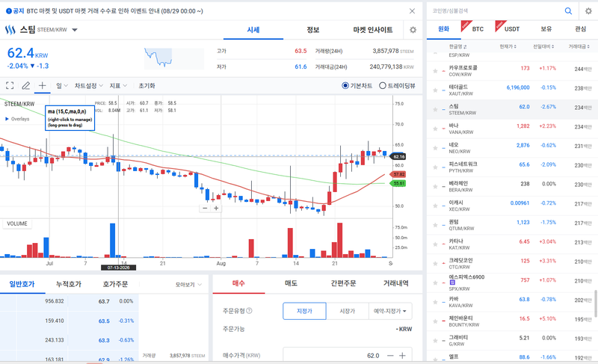Image resolution: width=598 pixels, height=364 pixels.
Task: Select the 원화 market tab
Action: [x=443, y=29]
